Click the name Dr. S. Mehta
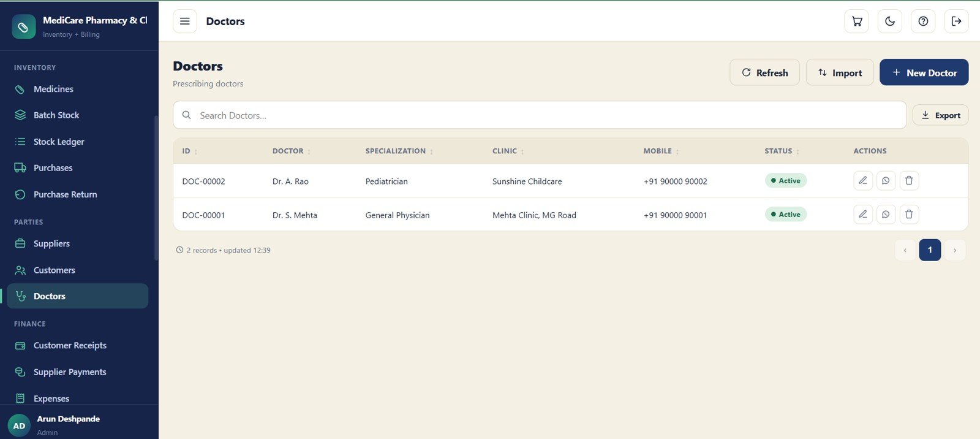 coord(295,215)
